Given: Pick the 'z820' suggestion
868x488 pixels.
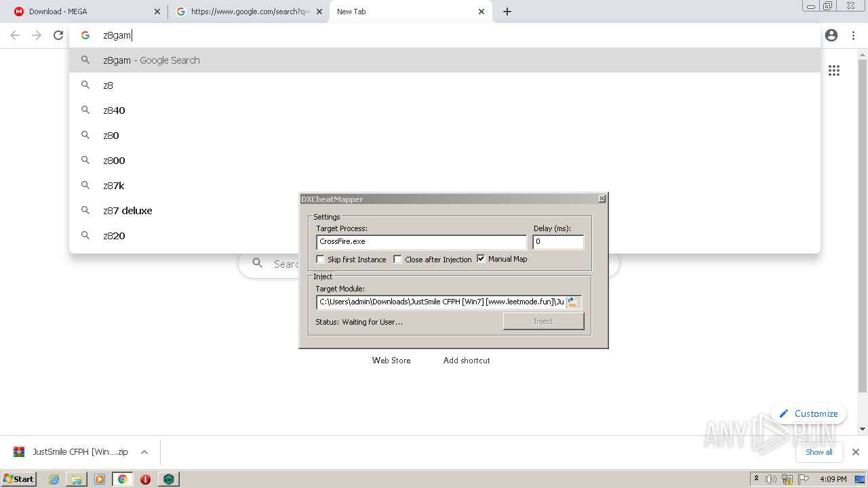Looking at the screenshot, I should point(445,236).
